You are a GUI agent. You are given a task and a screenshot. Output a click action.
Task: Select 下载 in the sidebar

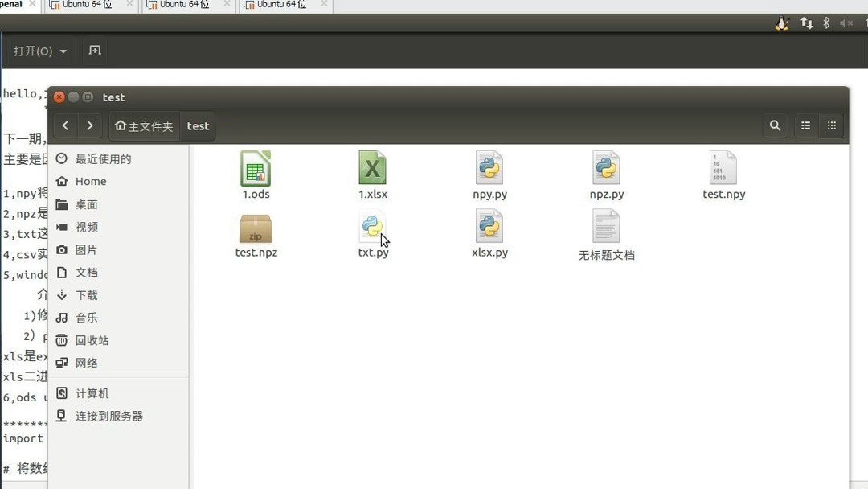pos(88,295)
